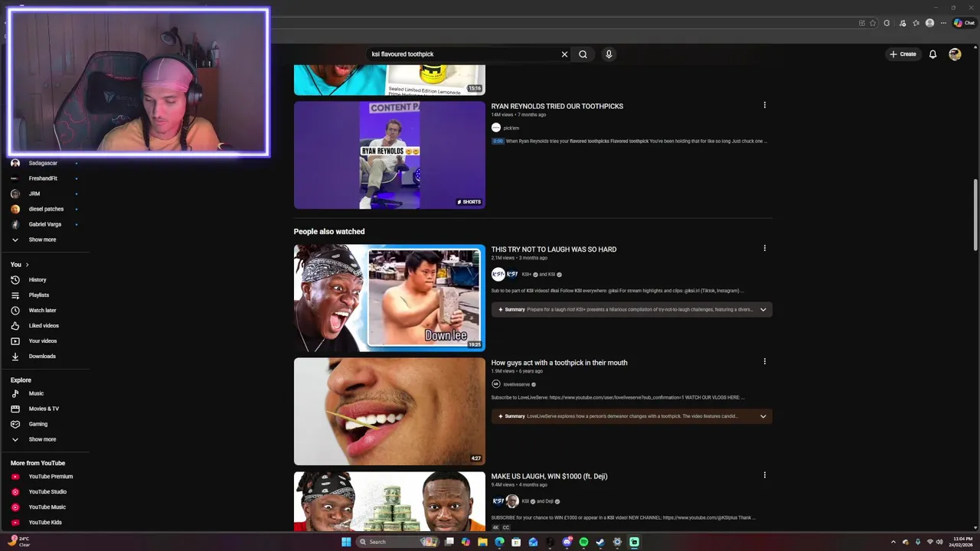Bookmark this page with the star icon

(873, 23)
